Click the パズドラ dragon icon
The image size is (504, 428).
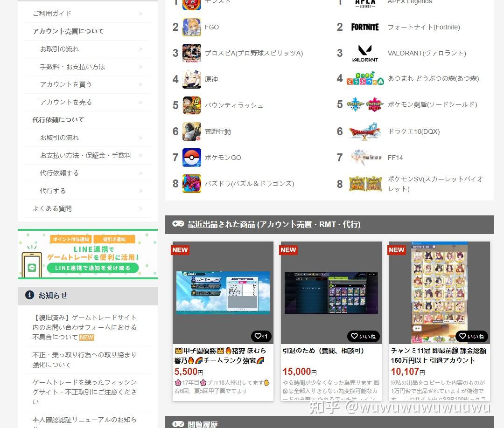[192, 184]
